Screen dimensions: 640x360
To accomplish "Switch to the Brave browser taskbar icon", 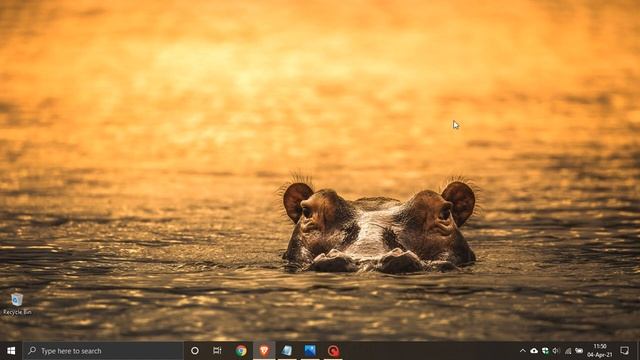I will tap(264, 351).
